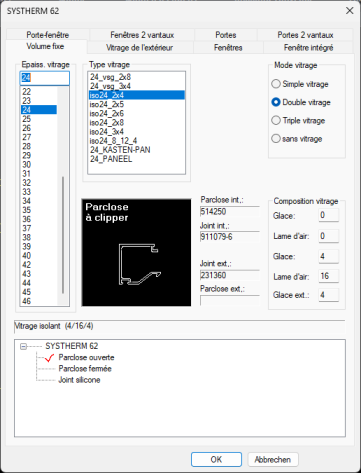Select thickness 44 in the list
This screenshot has height=473, width=361.
pyautogui.click(x=39, y=283)
